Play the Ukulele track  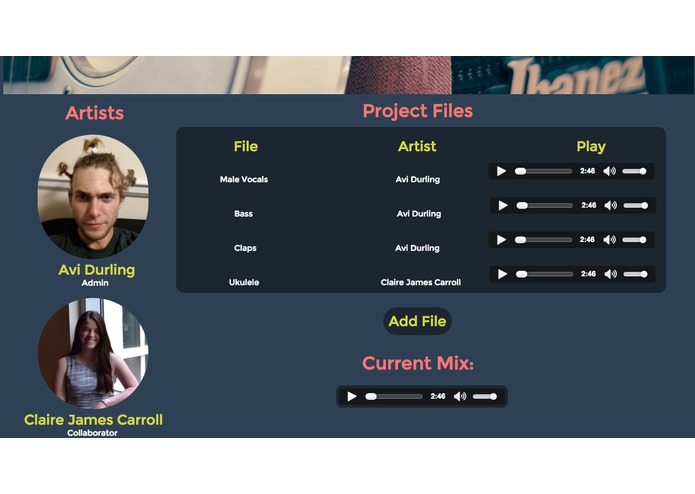point(502,274)
